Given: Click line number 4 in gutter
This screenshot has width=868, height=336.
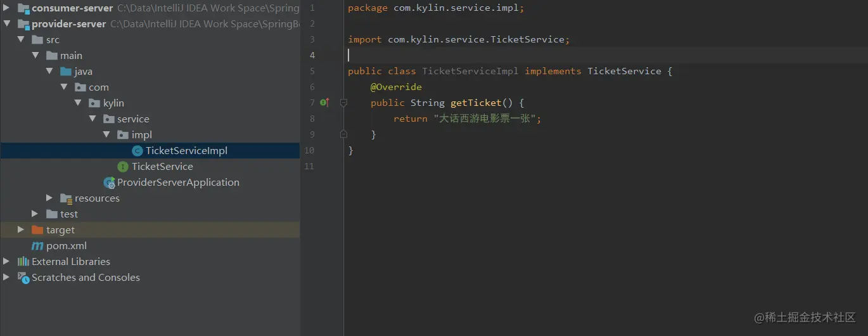Looking at the screenshot, I should pos(312,55).
